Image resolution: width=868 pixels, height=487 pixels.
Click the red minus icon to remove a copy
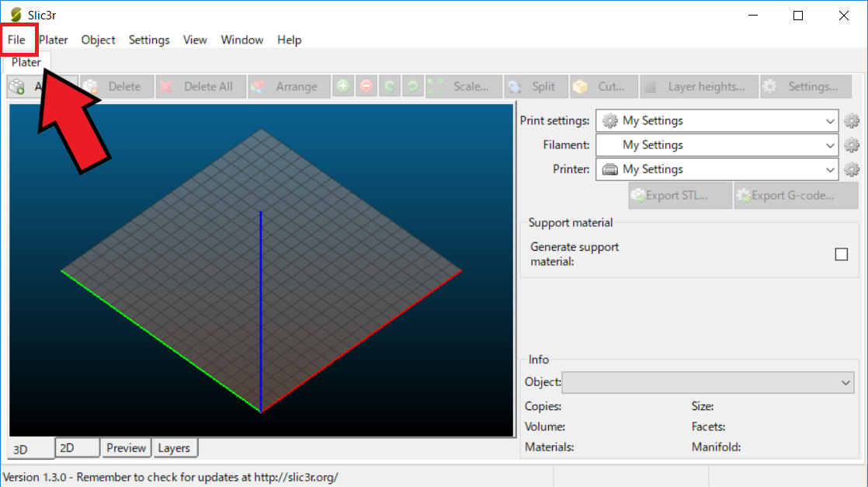pyautogui.click(x=366, y=86)
